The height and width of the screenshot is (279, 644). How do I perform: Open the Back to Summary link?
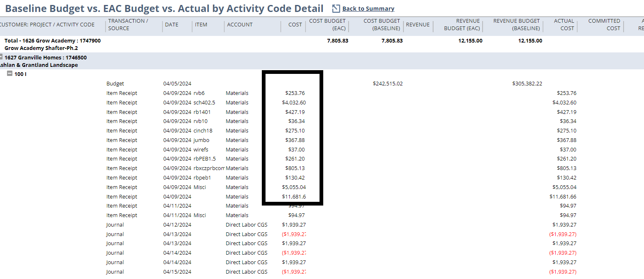coord(367,9)
